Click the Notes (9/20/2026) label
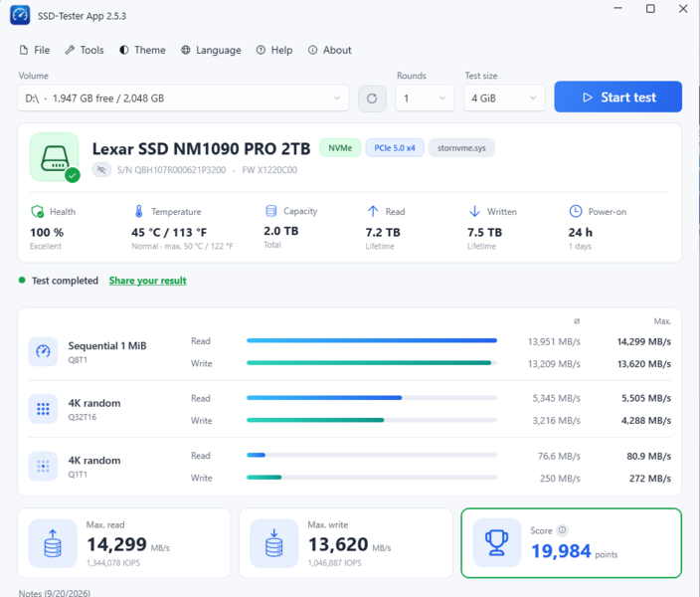This screenshot has height=597, width=700. [x=55, y=593]
